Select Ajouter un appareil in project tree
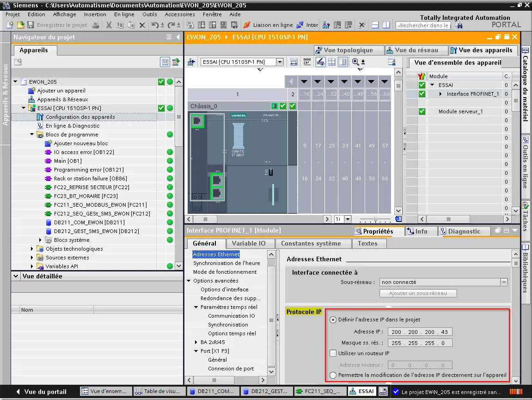532x400 pixels. coord(61,91)
